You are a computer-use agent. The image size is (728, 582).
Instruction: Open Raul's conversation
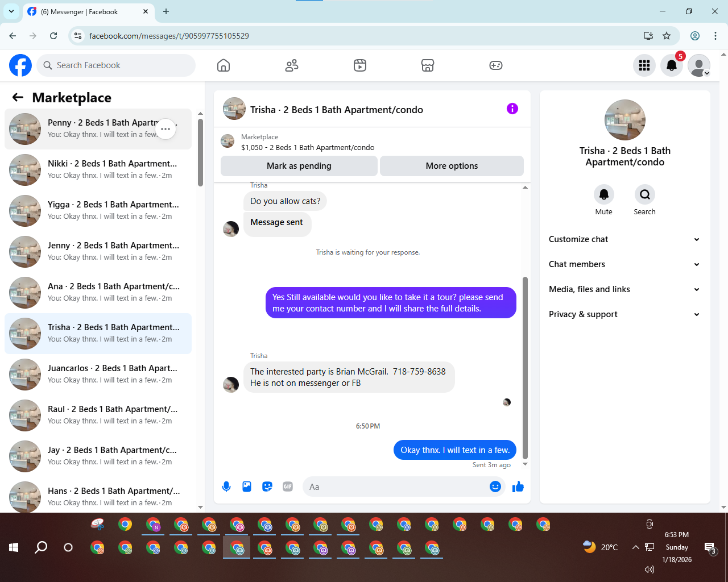tap(98, 415)
